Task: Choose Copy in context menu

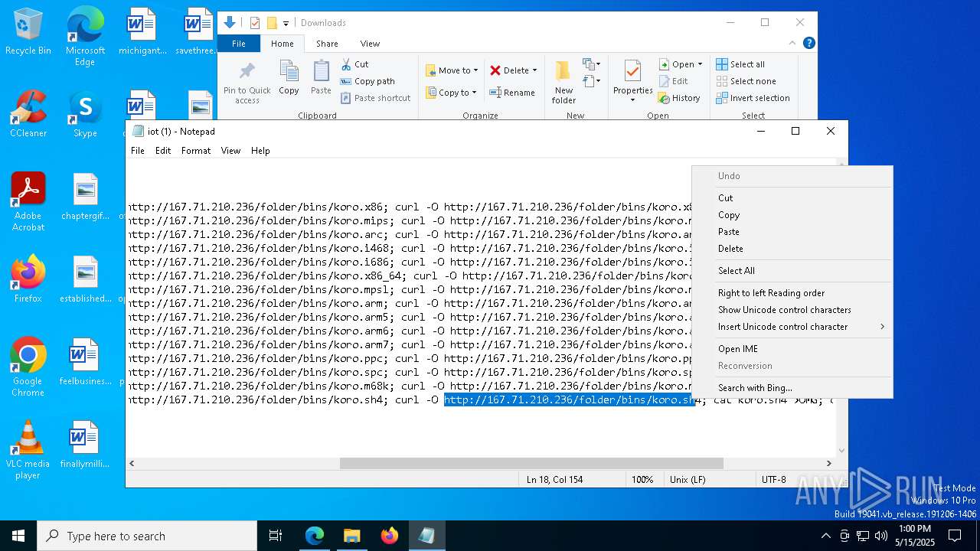Action: (x=792, y=215)
